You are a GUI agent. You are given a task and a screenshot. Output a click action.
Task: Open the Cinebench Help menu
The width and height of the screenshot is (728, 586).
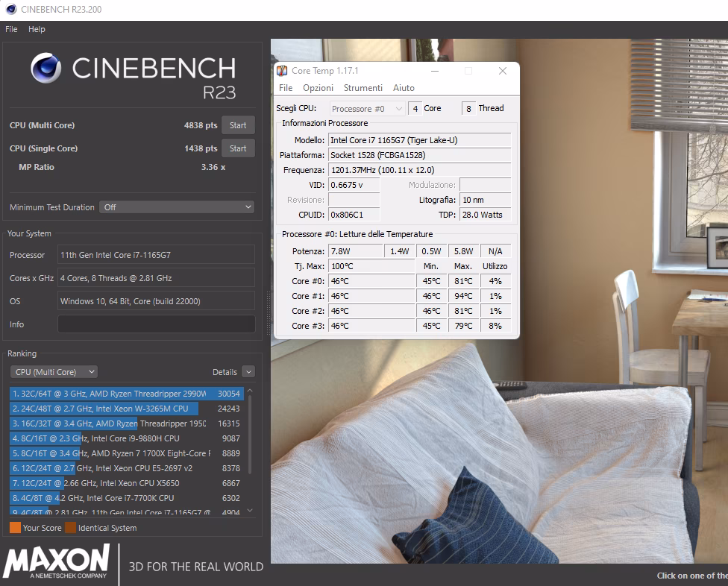[37, 29]
